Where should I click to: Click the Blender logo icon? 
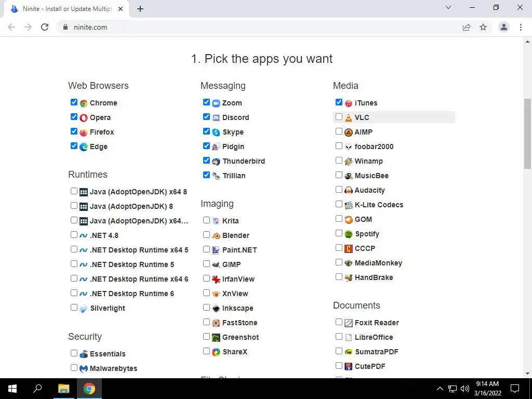tap(216, 235)
